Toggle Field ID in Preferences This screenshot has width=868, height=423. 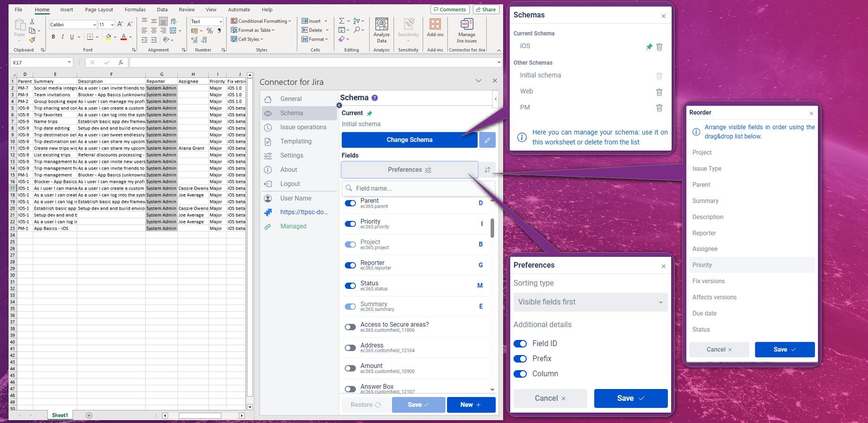click(520, 344)
